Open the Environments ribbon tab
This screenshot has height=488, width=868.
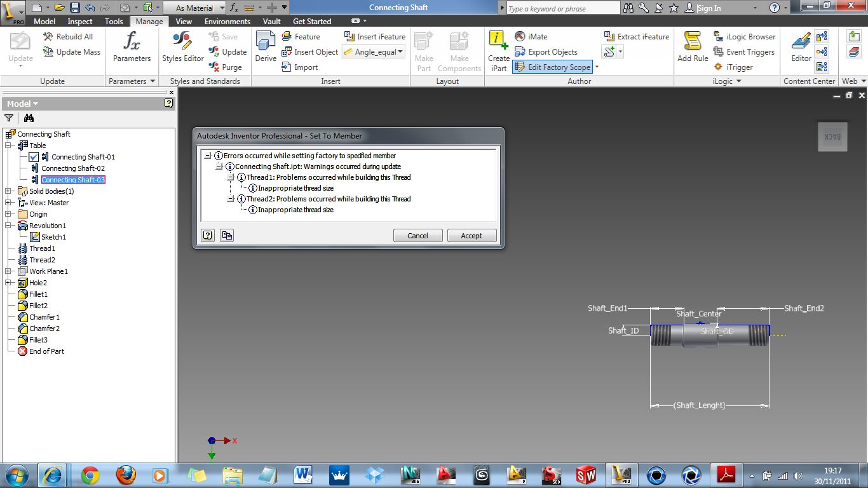227,21
